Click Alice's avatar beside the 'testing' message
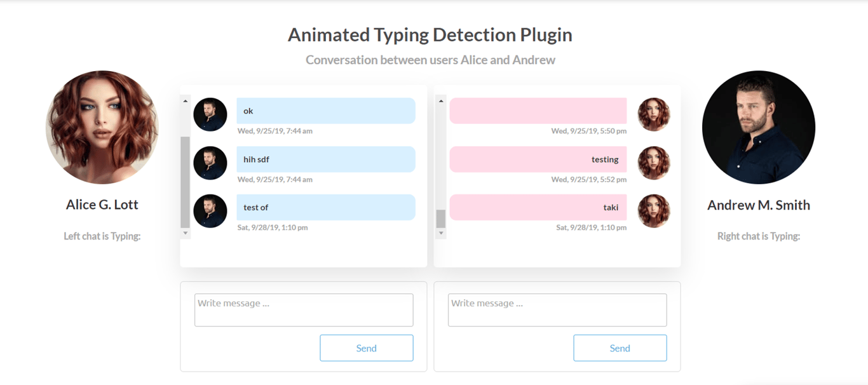 [654, 163]
